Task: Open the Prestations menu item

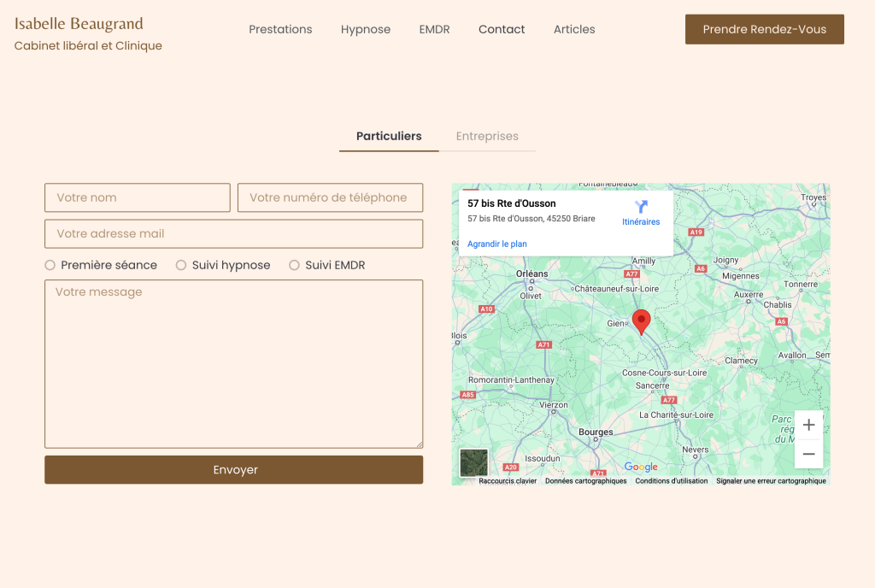Action: [280, 29]
